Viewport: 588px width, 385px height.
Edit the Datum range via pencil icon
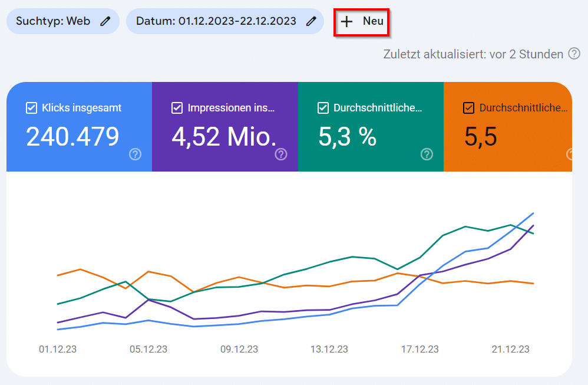pos(312,21)
